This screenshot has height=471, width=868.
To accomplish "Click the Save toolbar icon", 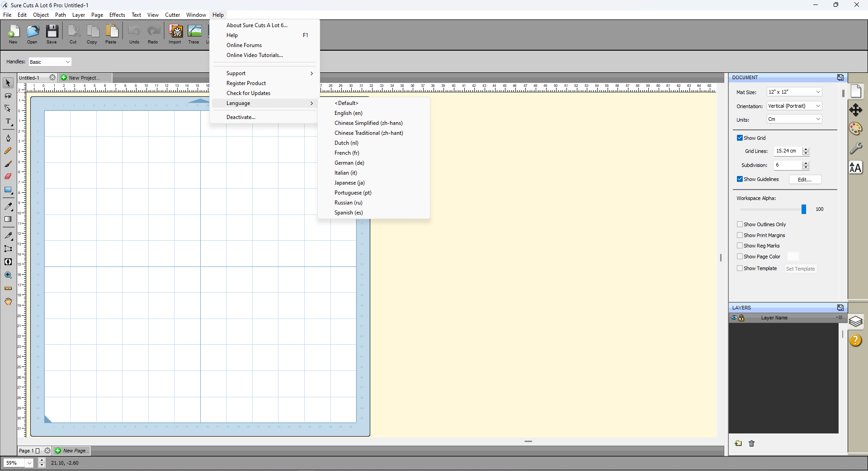I will coord(52,34).
